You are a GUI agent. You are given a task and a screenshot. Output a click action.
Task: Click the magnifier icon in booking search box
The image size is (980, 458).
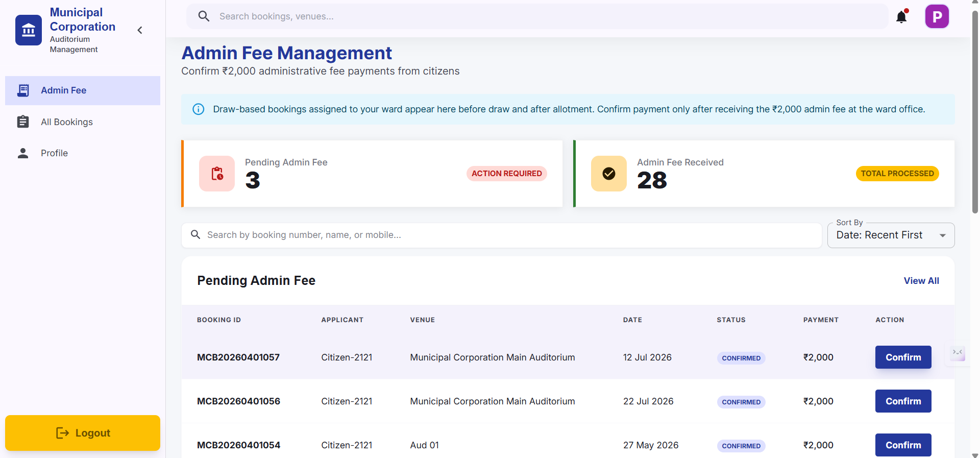coord(195,235)
